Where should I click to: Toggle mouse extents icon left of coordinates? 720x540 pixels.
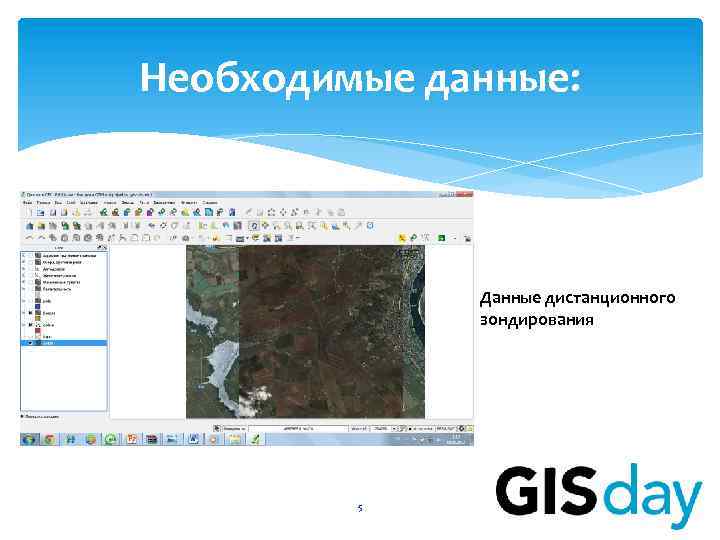point(217,428)
